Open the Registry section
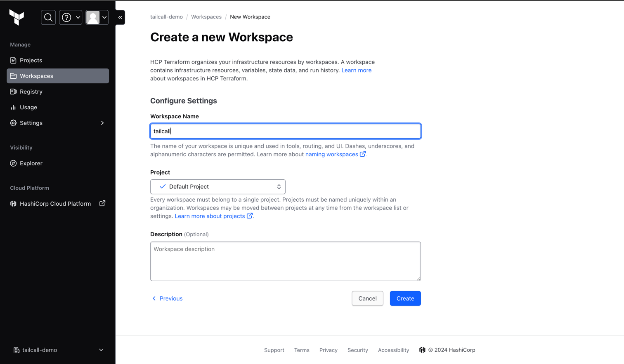Viewport: 624px width, 364px height. 31,92
